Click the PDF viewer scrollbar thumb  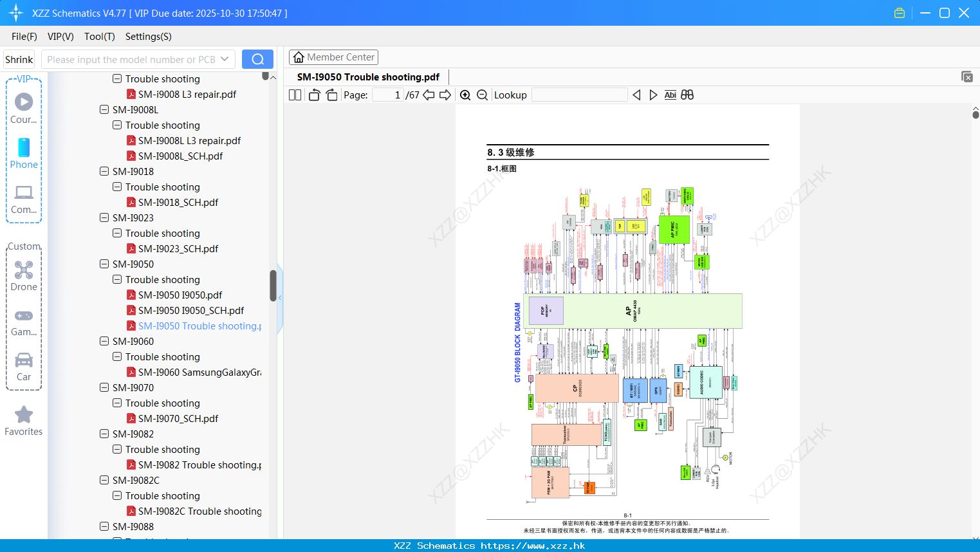click(975, 115)
